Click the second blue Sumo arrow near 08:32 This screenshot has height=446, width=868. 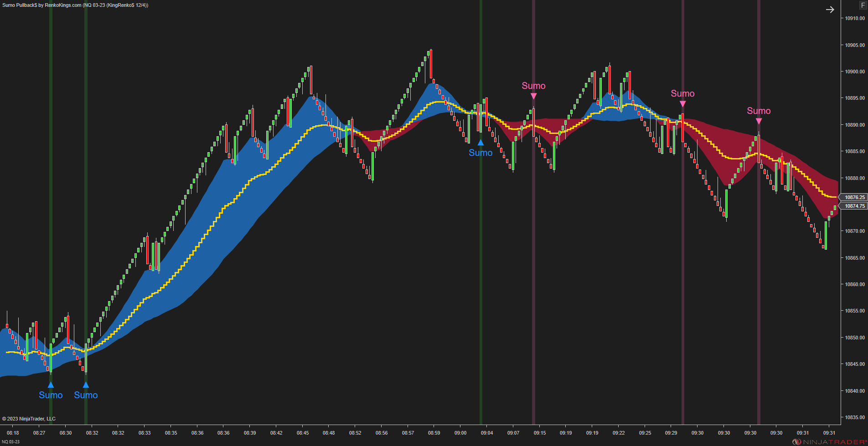85,384
